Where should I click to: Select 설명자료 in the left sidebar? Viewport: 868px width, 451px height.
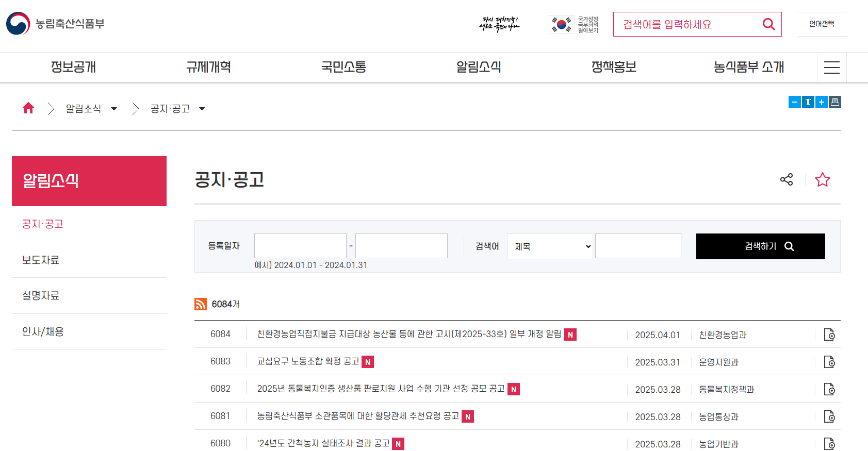coord(89,296)
